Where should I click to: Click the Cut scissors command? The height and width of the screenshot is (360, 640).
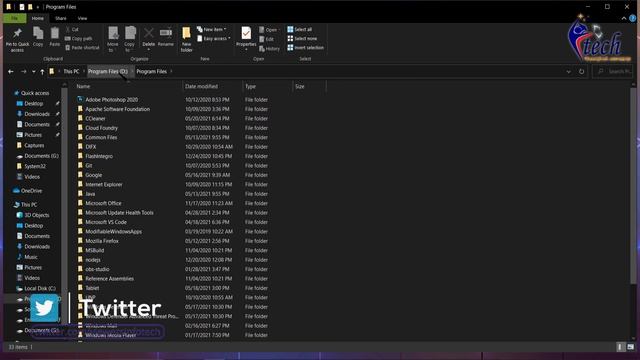tap(72, 29)
